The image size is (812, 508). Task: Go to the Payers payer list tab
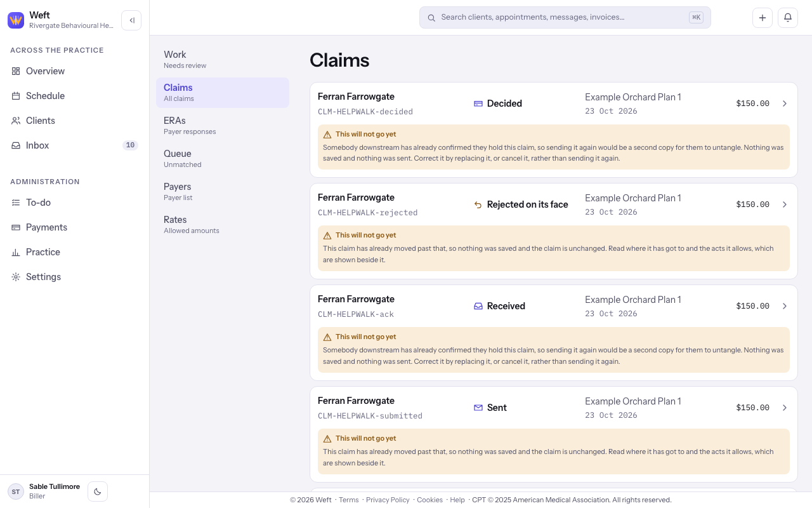[223, 192]
